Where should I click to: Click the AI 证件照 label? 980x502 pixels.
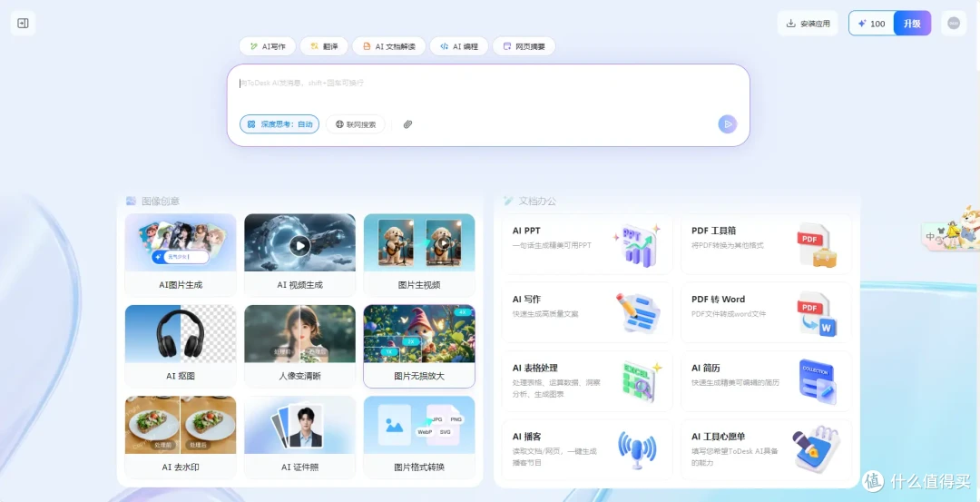pyautogui.click(x=300, y=467)
